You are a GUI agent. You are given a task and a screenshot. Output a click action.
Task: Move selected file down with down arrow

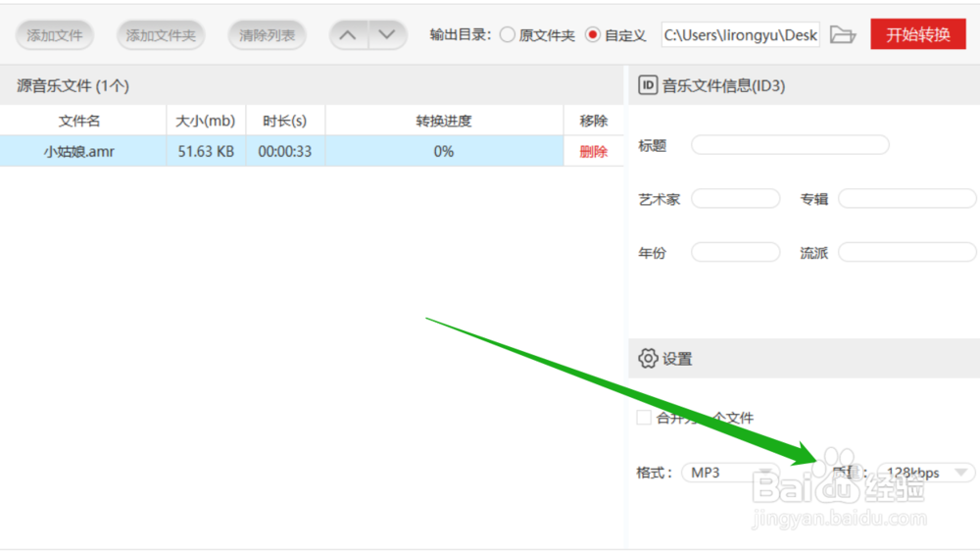tap(387, 35)
